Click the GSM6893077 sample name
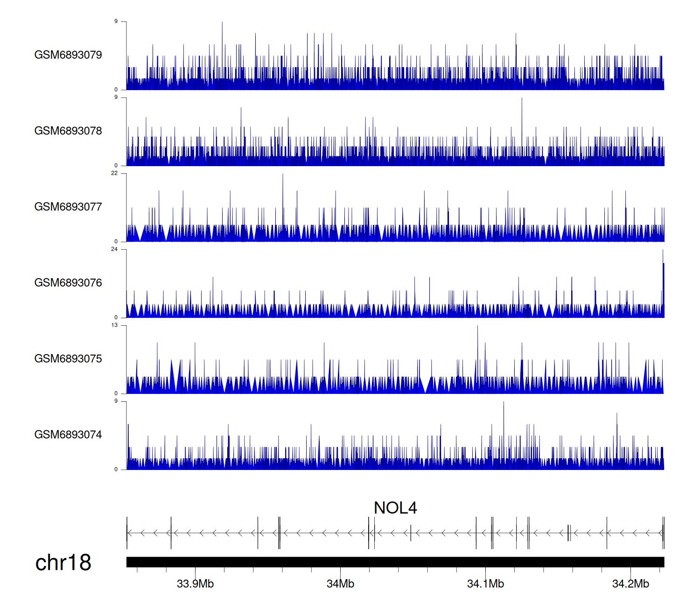 point(68,207)
